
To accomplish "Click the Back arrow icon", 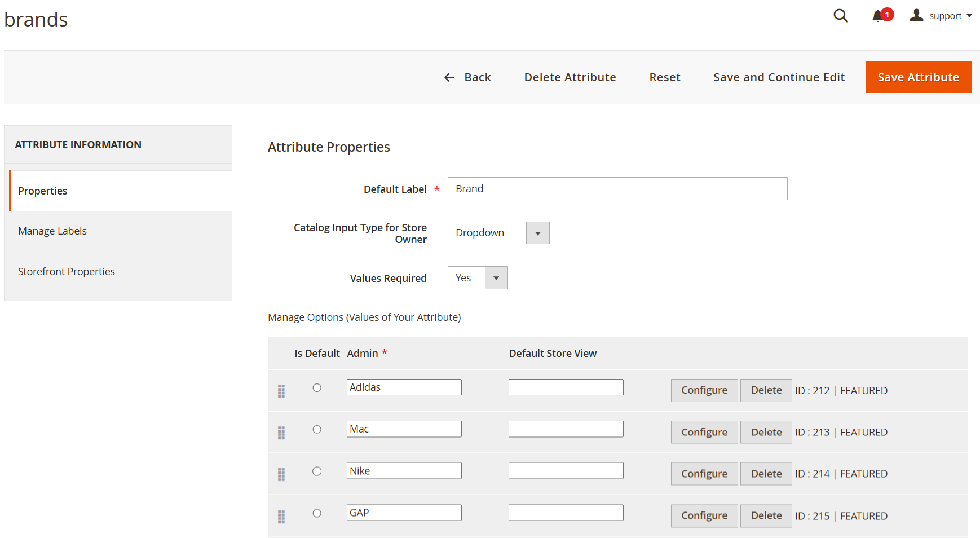I will click(449, 77).
